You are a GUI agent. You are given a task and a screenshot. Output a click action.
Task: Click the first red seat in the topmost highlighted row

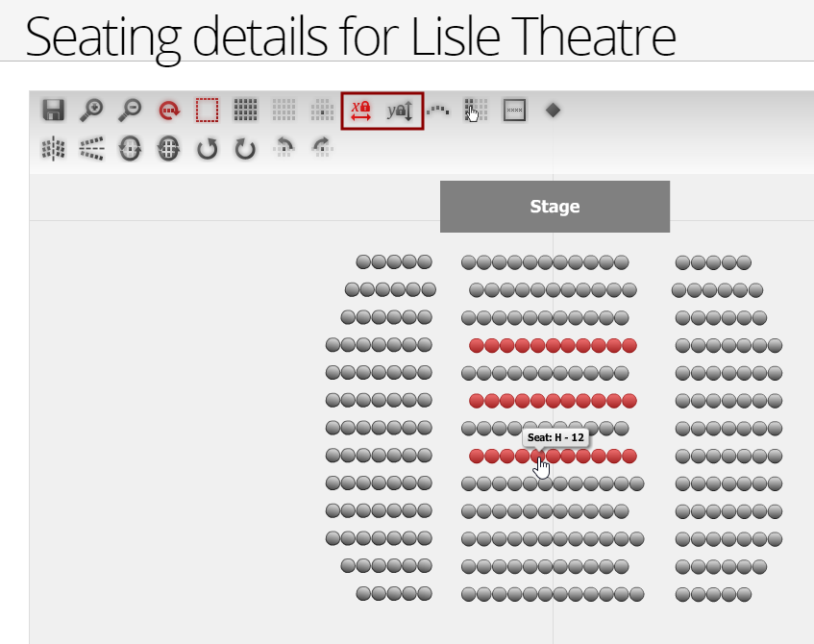[477, 345]
